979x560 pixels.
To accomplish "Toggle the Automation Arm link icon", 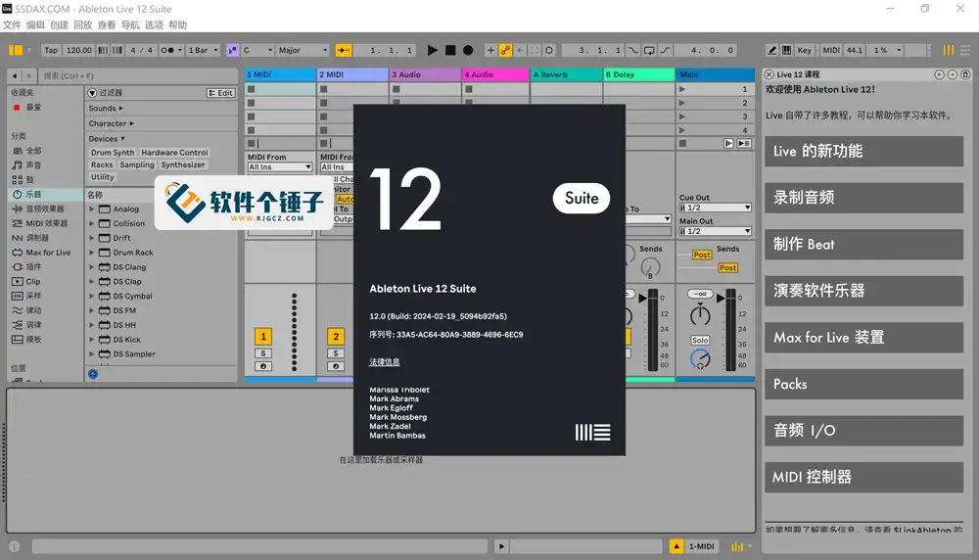I will tap(505, 50).
